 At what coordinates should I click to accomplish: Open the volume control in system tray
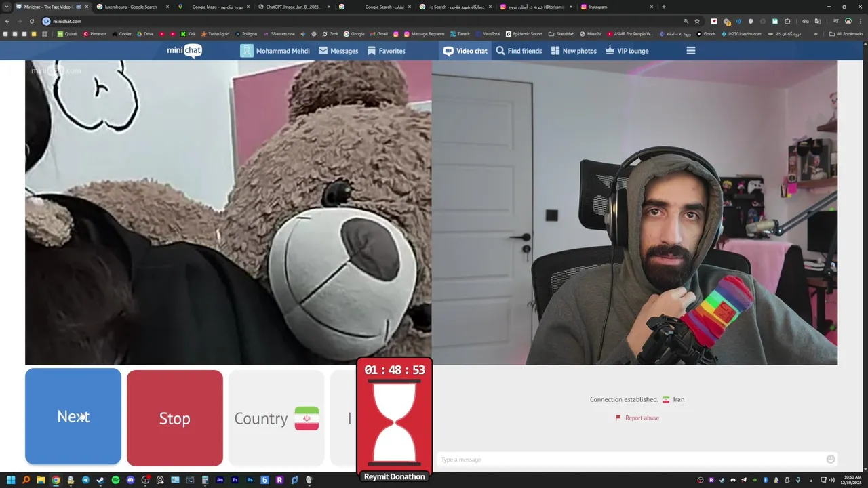click(x=832, y=480)
